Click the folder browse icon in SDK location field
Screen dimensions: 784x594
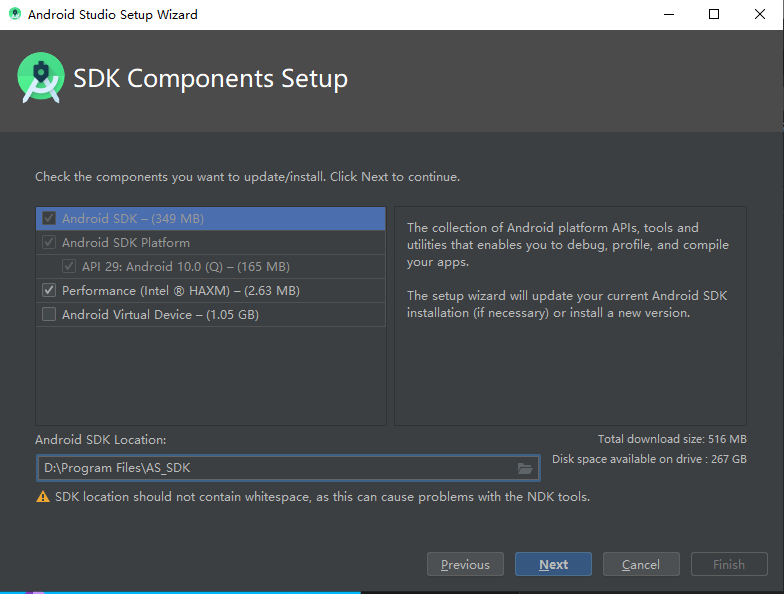(x=524, y=468)
